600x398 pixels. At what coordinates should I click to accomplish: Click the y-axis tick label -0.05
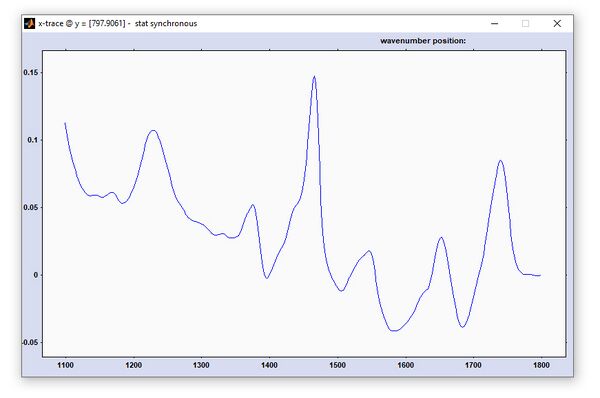[x=30, y=342]
